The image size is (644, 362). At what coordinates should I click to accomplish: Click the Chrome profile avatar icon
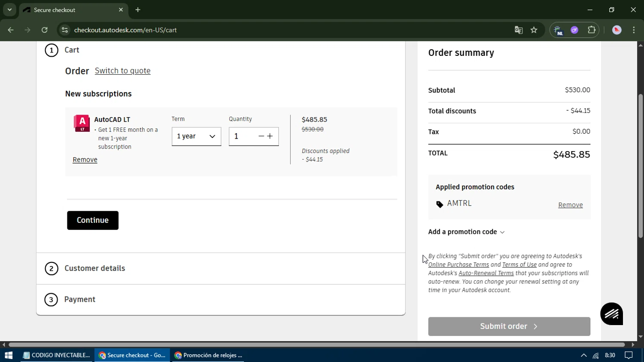[617, 30]
